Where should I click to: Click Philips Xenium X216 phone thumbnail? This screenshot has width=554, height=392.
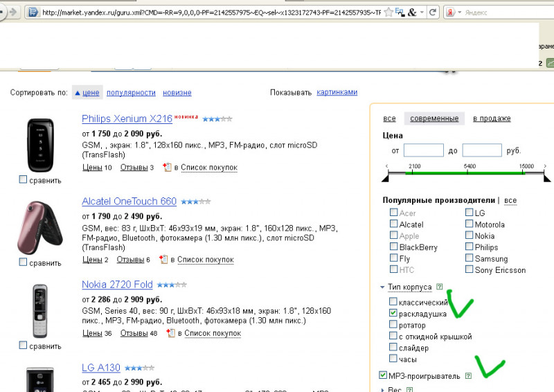click(40, 145)
